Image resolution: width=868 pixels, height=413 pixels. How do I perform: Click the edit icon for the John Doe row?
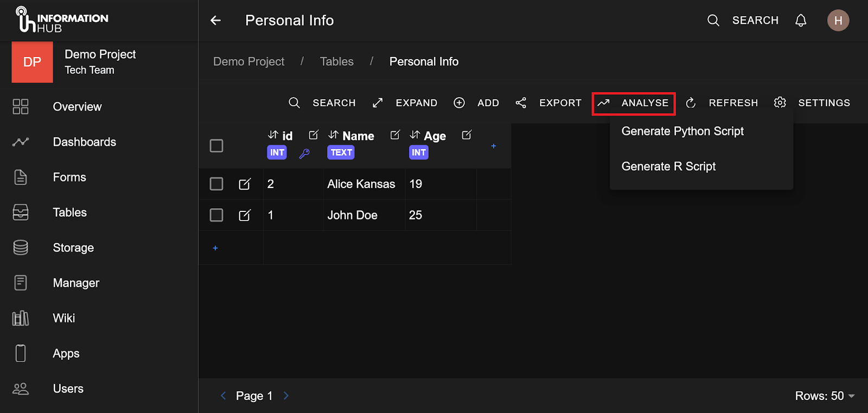pyautogui.click(x=245, y=216)
